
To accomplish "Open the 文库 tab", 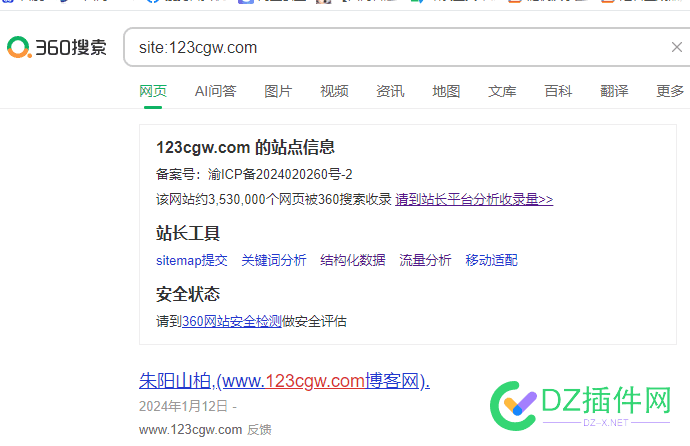I will pyautogui.click(x=502, y=91).
